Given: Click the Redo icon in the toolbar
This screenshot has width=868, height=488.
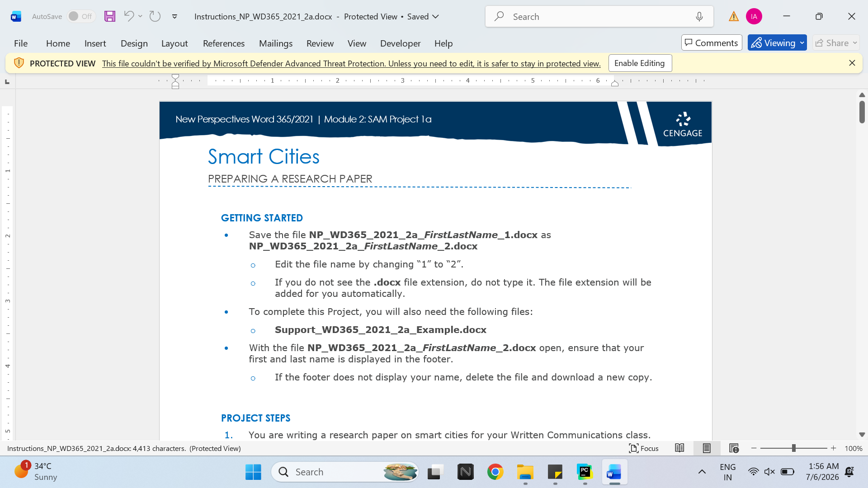Looking at the screenshot, I should pyautogui.click(x=155, y=16).
